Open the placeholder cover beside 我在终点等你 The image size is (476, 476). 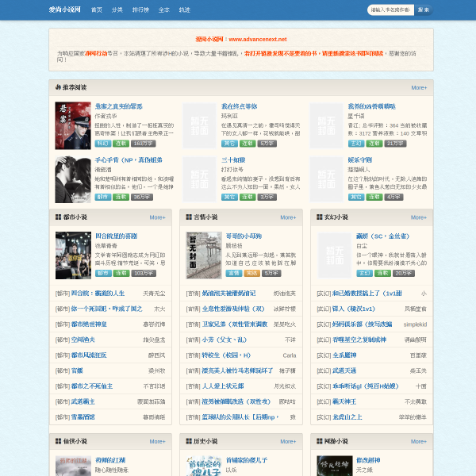[x=199, y=125]
